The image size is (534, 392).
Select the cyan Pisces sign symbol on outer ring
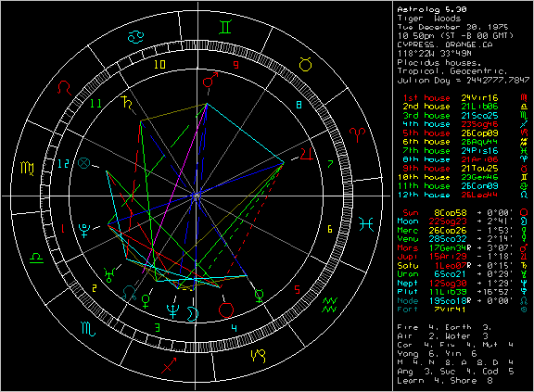pyautogui.click(x=366, y=224)
